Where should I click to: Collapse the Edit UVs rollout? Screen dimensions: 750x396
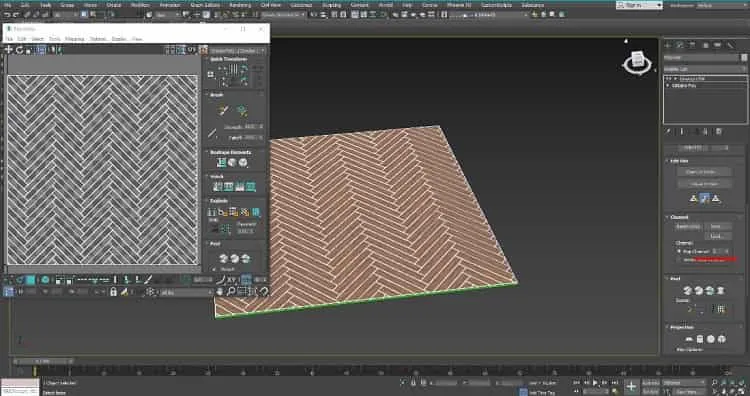pos(679,161)
